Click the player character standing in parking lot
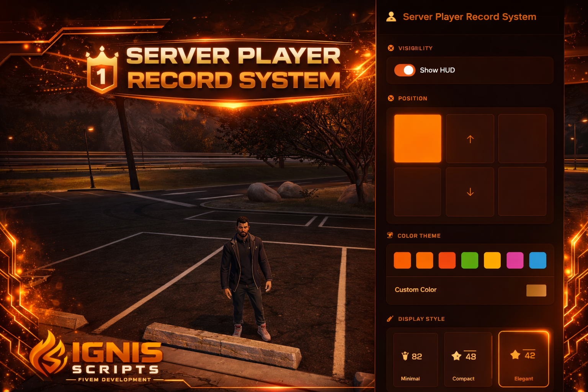588x392 pixels. tap(246, 279)
